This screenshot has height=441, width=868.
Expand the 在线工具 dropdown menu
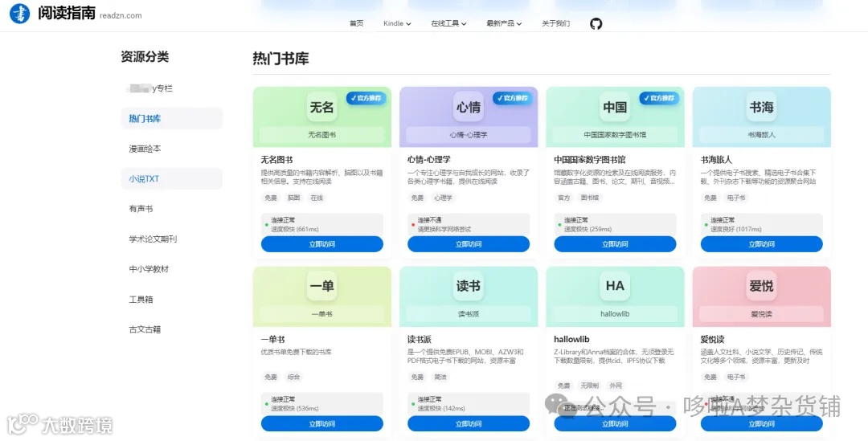point(448,23)
